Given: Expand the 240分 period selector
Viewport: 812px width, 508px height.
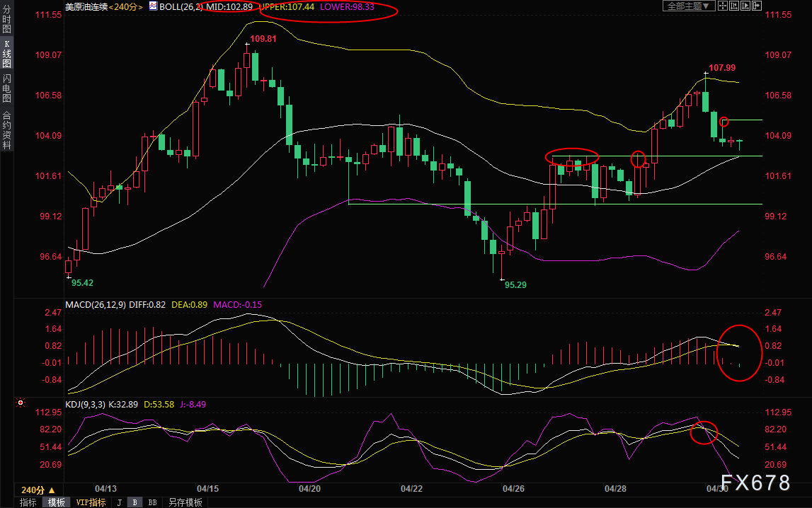Looking at the screenshot, I should coord(38,490).
